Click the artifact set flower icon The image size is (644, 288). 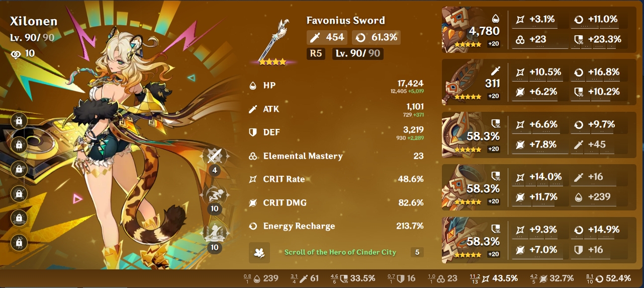pyautogui.click(x=259, y=252)
